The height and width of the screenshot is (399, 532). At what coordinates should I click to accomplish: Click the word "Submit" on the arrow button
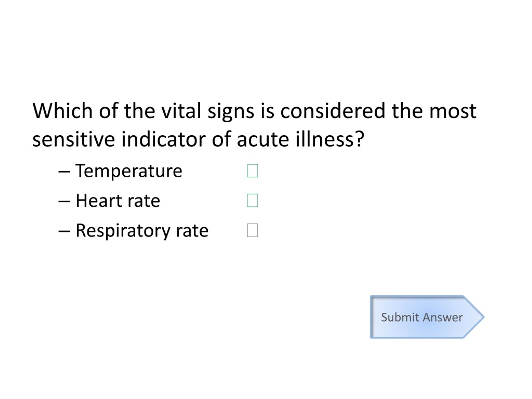[400, 317]
